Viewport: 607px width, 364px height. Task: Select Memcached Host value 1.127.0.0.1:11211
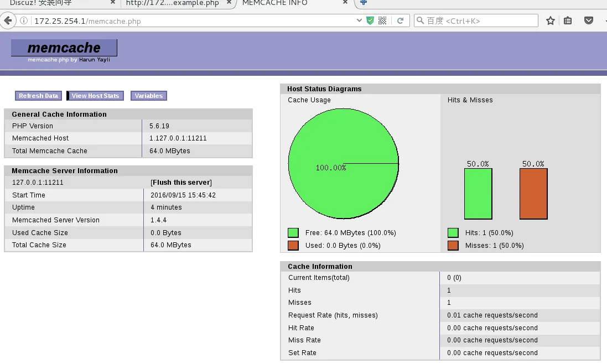click(178, 138)
